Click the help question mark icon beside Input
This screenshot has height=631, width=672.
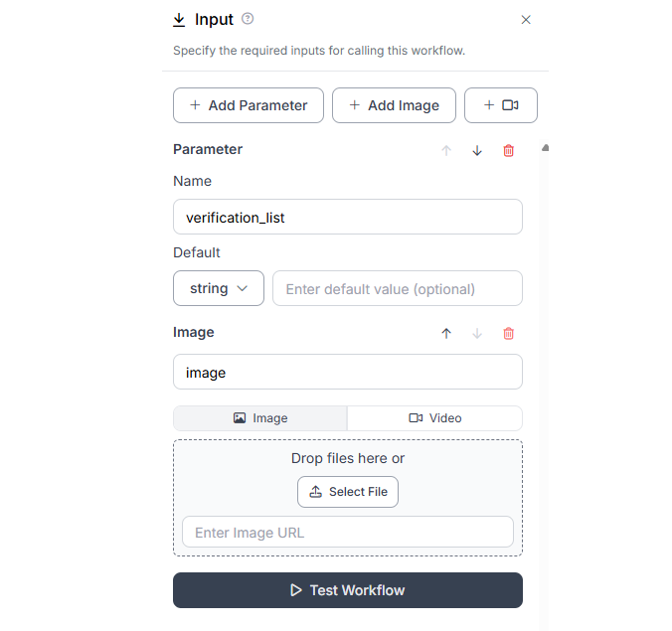[x=248, y=19]
